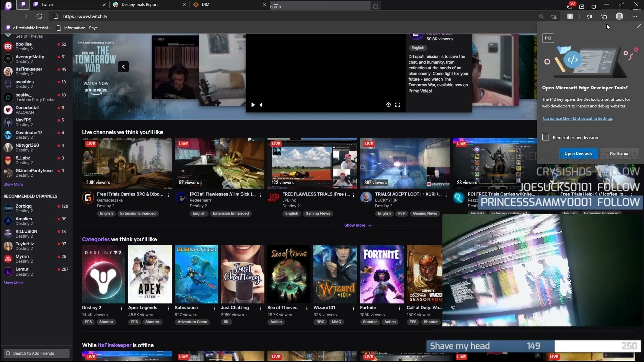Open ItsFirekeeper link in offline heading
This screenshot has width=644, height=362.
(115, 345)
